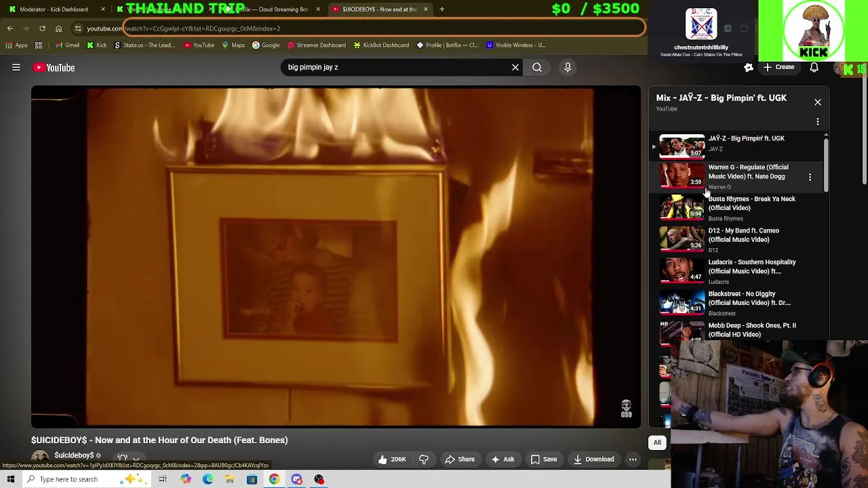This screenshot has height=488, width=868.
Task: Click the taskbar Type here to search box
Action: pyautogui.click(x=86, y=480)
